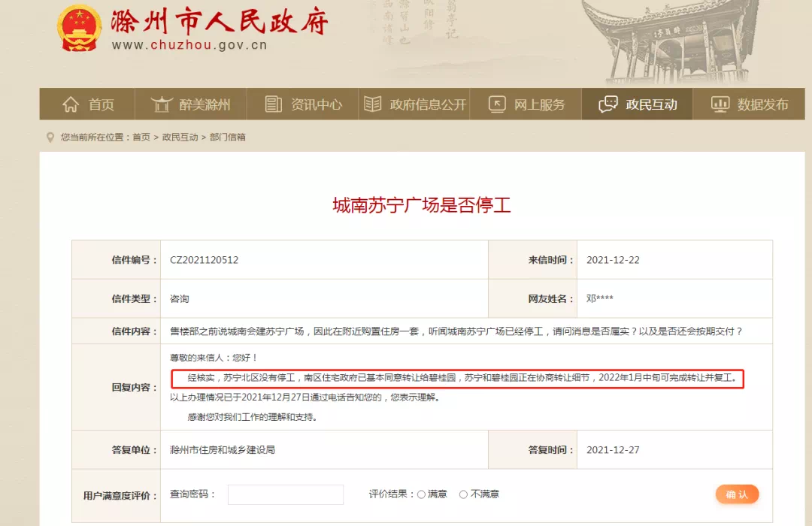812x526 pixels.
Task: Select the 满意 radio button
Action: 422,494
